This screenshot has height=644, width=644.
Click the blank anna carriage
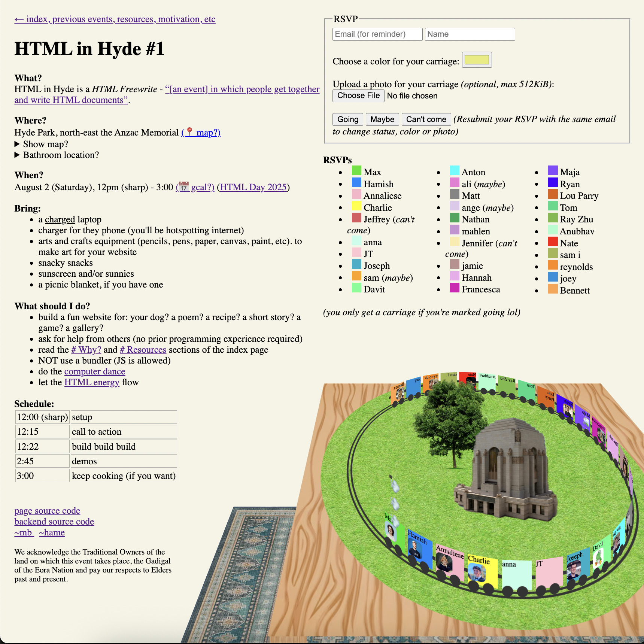tap(517, 575)
